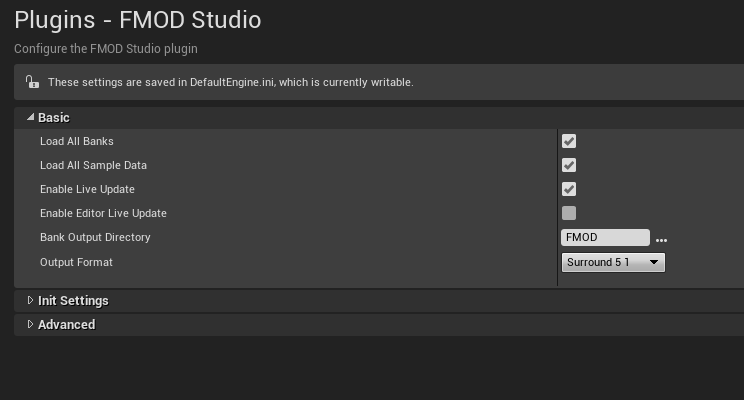The height and width of the screenshot is (400, 744).
Task: Click the Advanced category header text
Action: (66, 325)
